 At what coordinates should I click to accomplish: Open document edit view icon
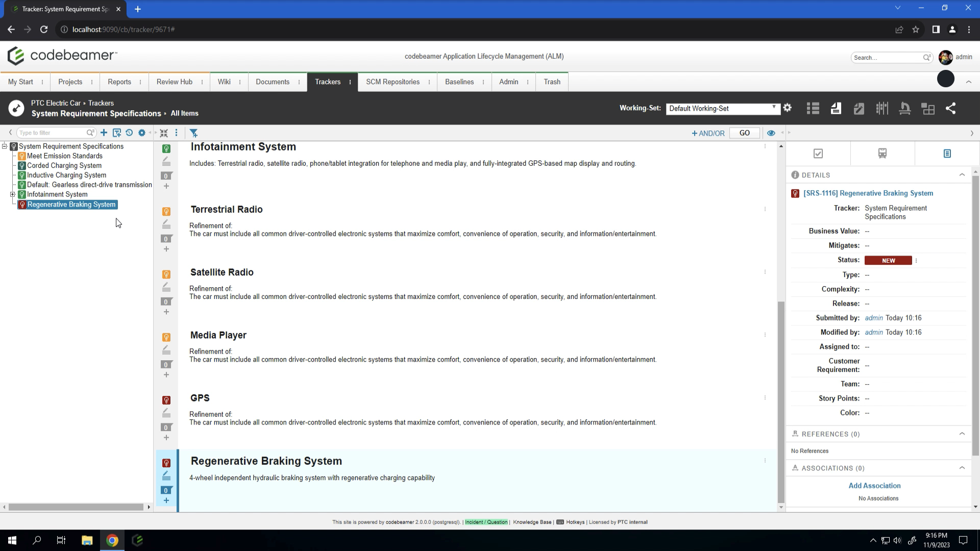859,109
